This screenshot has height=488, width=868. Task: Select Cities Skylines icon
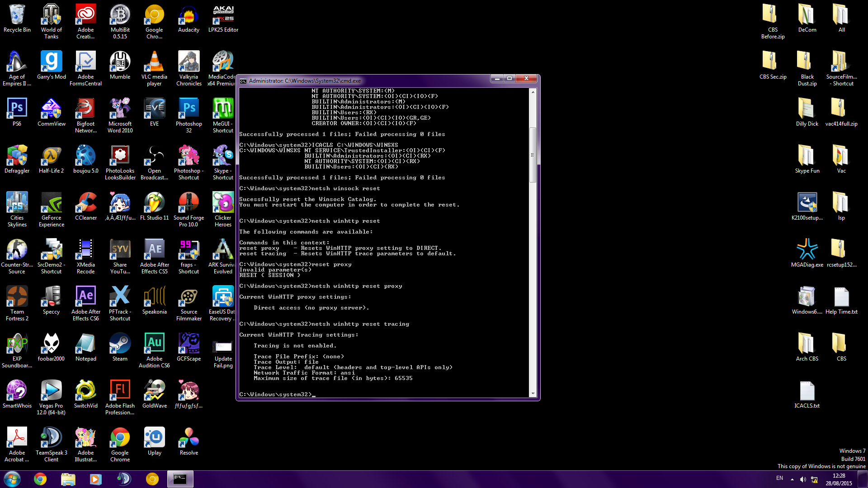click(x=17, y=209)
